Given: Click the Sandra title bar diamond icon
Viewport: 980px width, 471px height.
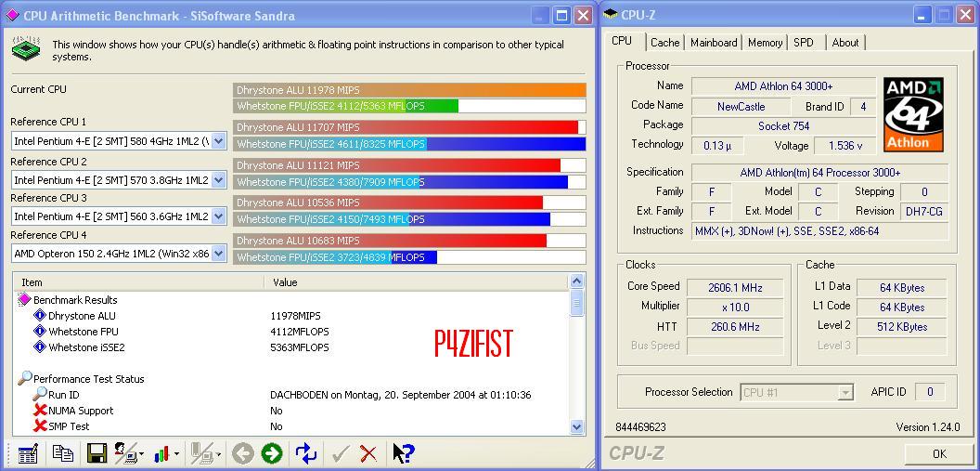Looking at the screenshot, I should point(12,15).
